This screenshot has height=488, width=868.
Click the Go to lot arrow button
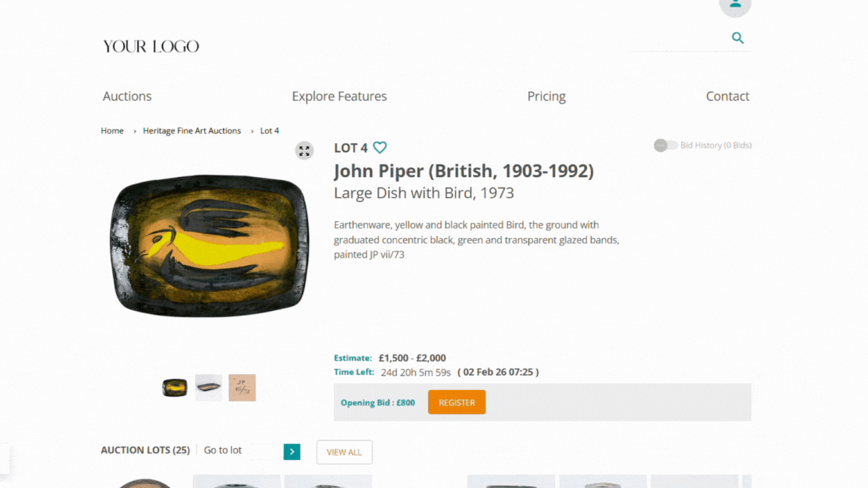pos(292,451)
